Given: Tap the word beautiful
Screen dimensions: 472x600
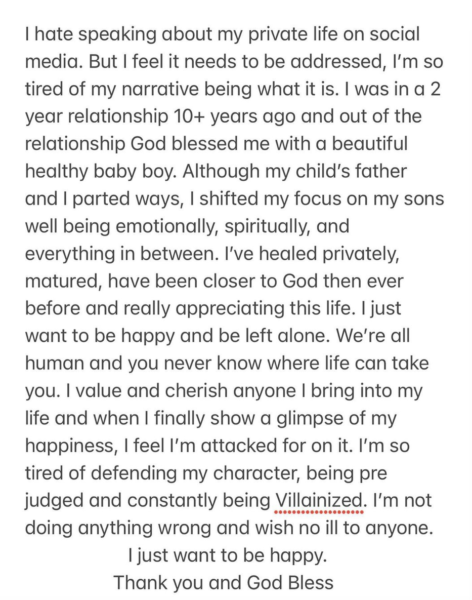Looking at the screenshot, I should point(369,143).
